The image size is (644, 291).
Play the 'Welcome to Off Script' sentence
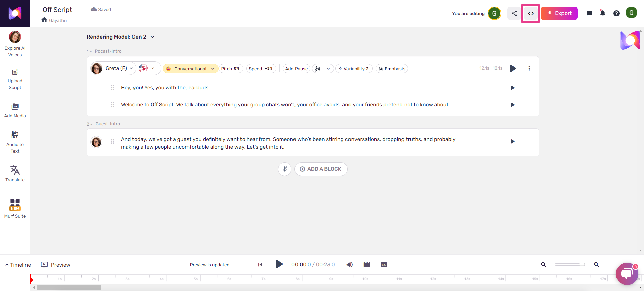(x=513, y=105)
